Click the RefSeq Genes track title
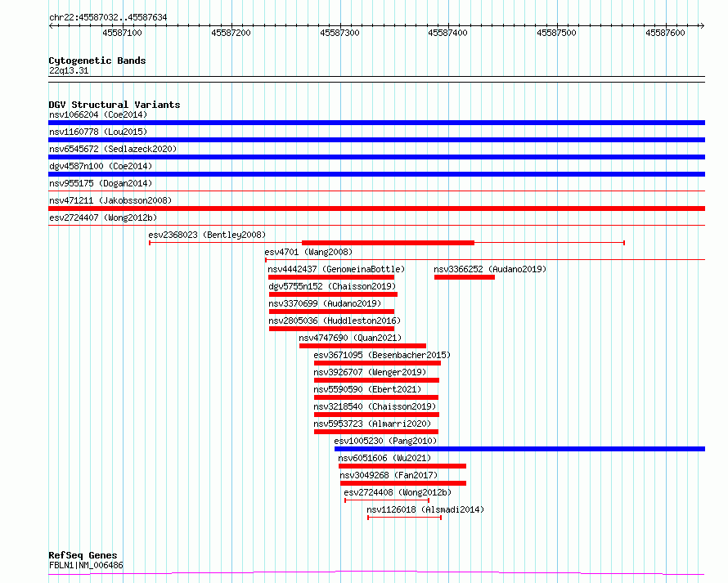728x583 pixels. (83, 555)
